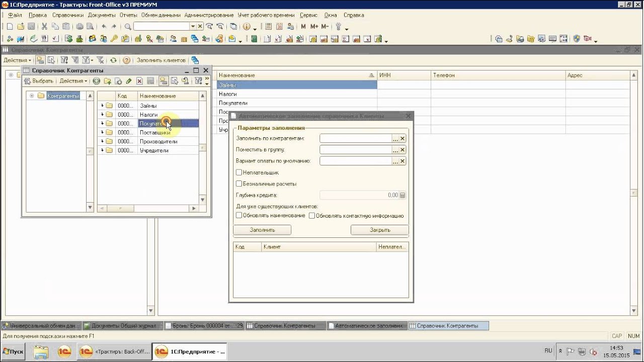Screen dimensions: 644x362
Task: Click the RU language indicator in system tray
Action: (x=548, y=350)
